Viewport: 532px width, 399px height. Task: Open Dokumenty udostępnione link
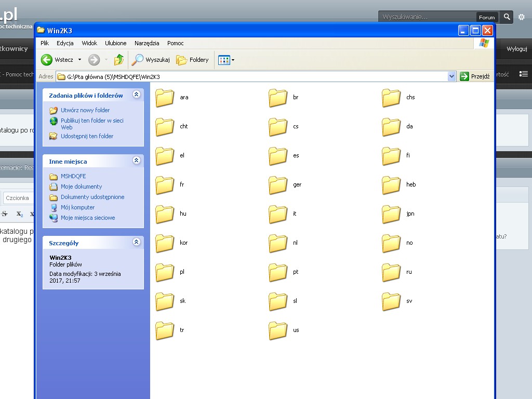click(x=92, y=197)
